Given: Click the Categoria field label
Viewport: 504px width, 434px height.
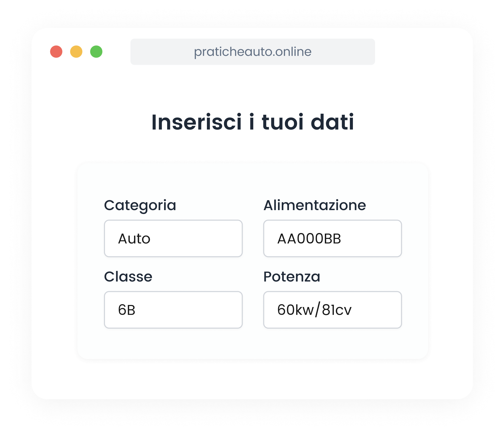Looking at the screenshot, I should [141, 205].
